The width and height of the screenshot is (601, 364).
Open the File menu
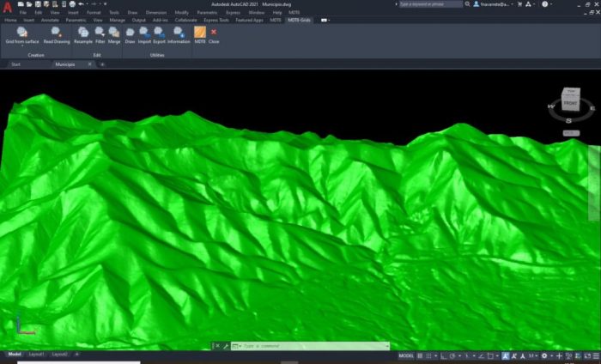(x=23, y=13)
